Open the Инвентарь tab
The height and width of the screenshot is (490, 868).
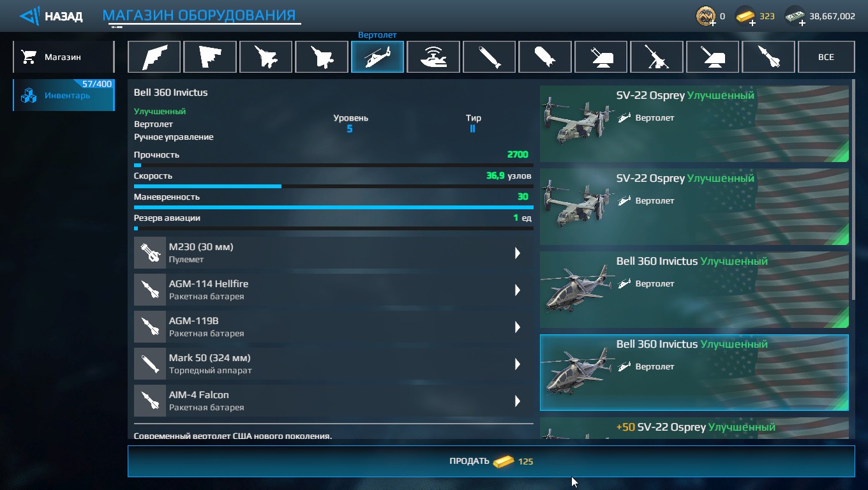coord(63,95)
